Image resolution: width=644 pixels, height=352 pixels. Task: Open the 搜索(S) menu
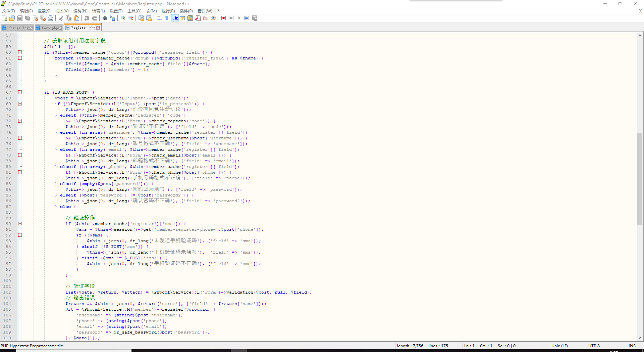44,11
